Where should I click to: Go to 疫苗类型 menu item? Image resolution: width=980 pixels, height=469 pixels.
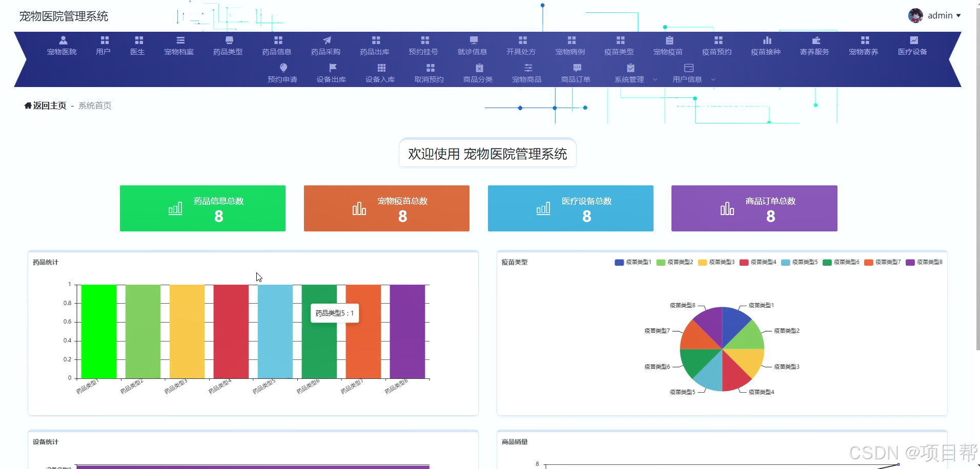tap(619, 45)
